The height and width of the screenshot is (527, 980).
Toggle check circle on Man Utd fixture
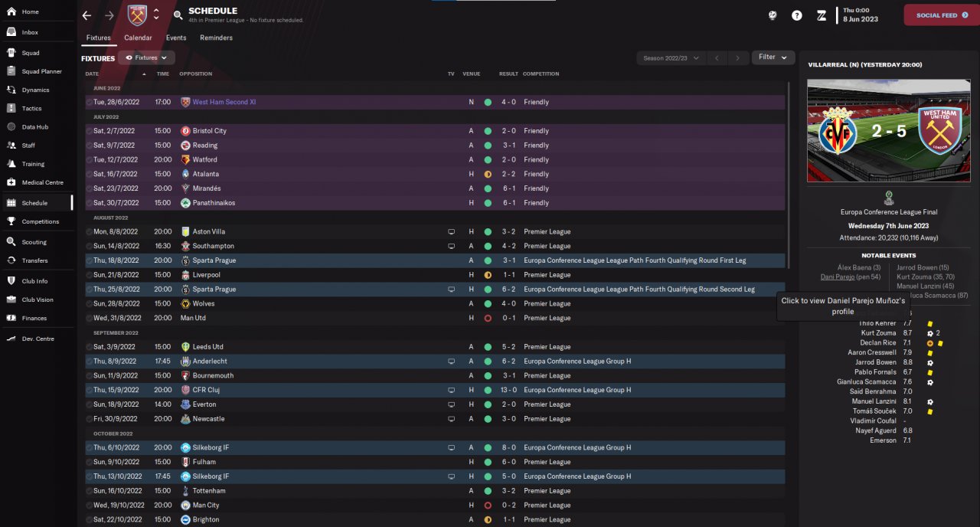[x=89, y=318]
